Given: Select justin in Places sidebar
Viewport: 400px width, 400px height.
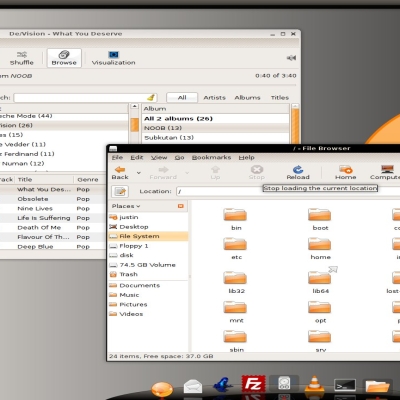Looking at the screenshot, I should 148,217.
